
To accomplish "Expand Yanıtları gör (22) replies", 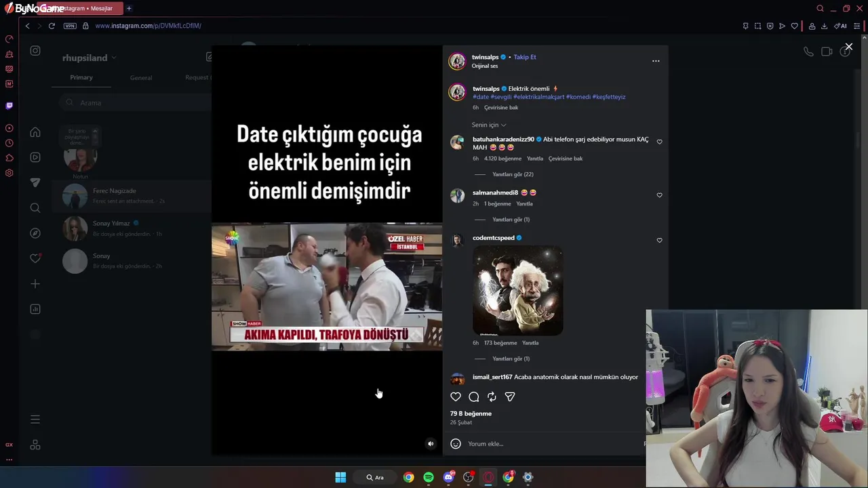I will click(512, 174).
